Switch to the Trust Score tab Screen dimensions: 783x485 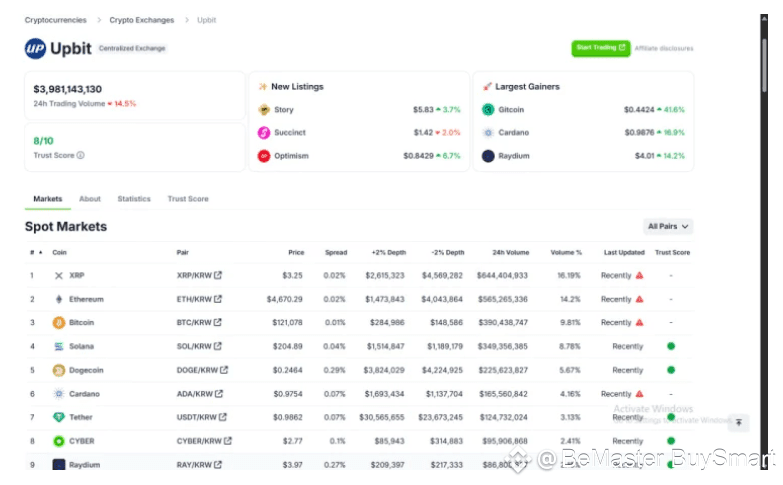coord(188,199)
